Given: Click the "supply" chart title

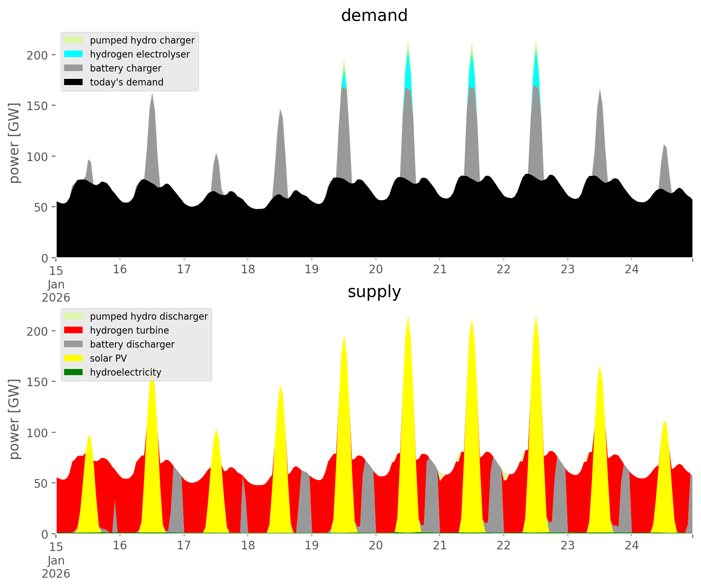Looking at the screenshot, I should (x=374, y=292).
